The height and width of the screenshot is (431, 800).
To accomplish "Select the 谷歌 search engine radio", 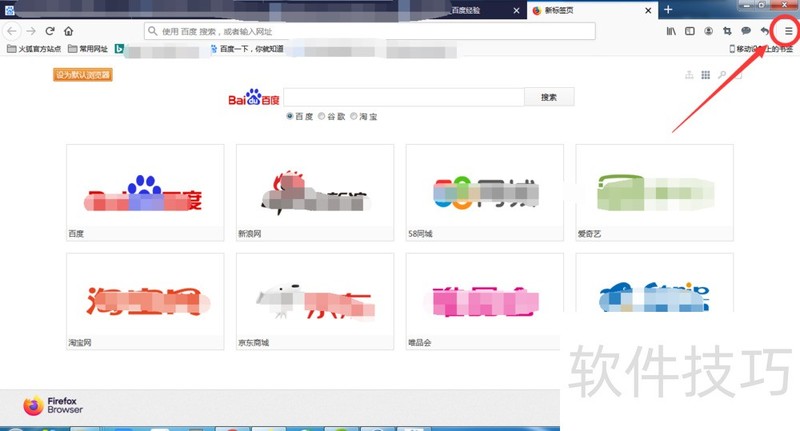I will (321, 116).
